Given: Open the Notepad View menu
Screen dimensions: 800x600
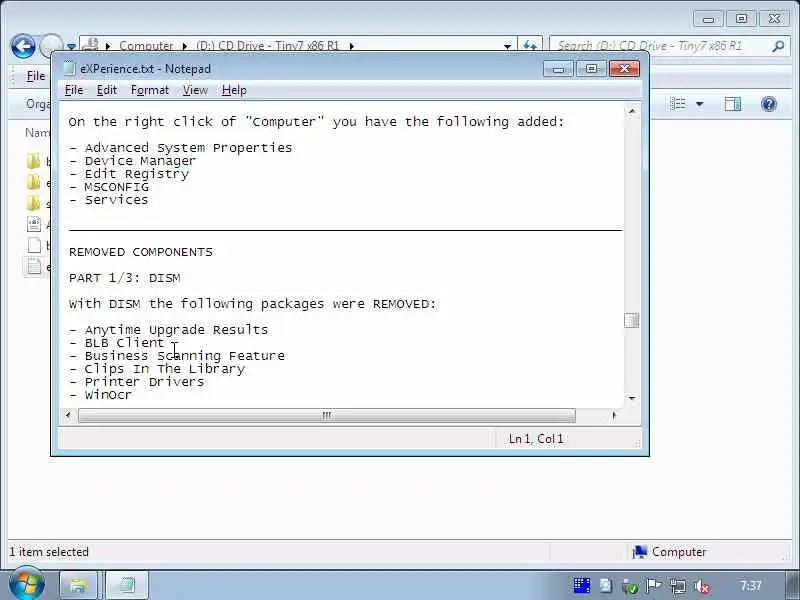Looking at the screenshot, I should point(195,90).
